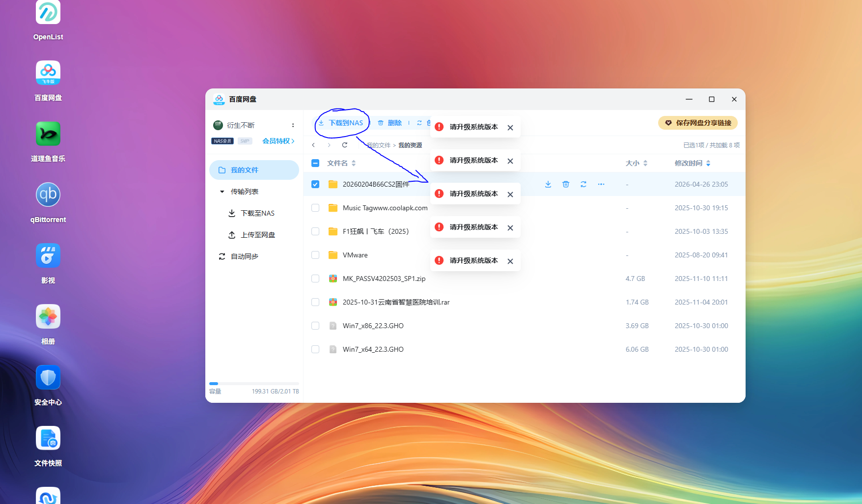Check the MK_PASSV4202503_SP1.zip checkbox
The height and width of the screenshot is (504, 862).
(x=315, y=279)
